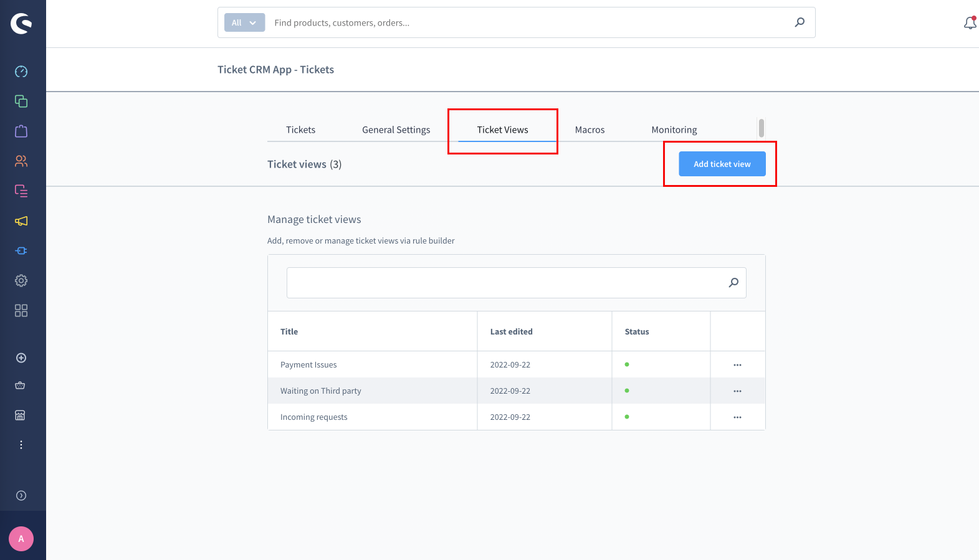Open actions menu for Waiting on Third party

[737, 391]
